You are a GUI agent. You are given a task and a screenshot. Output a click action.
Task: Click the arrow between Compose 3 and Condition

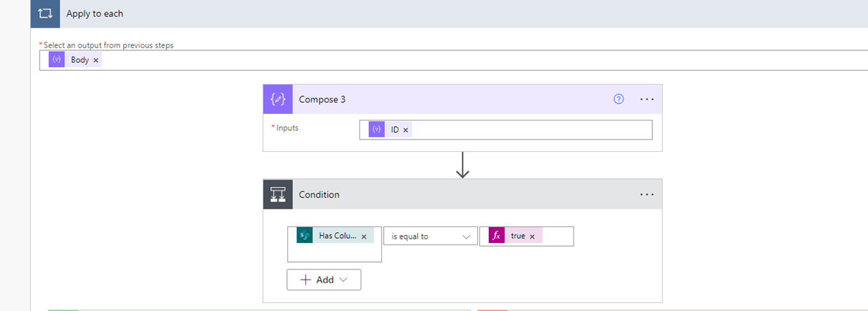[x=462, y=166]
